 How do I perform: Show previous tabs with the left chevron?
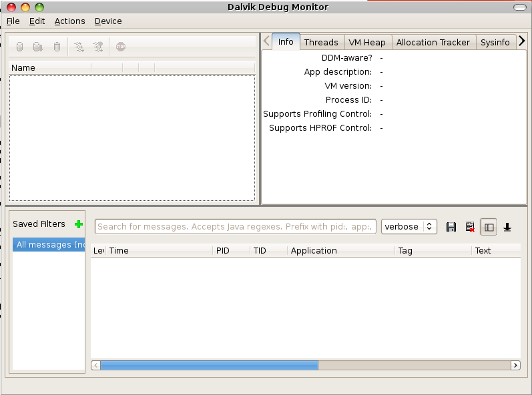tap(267, 41)
